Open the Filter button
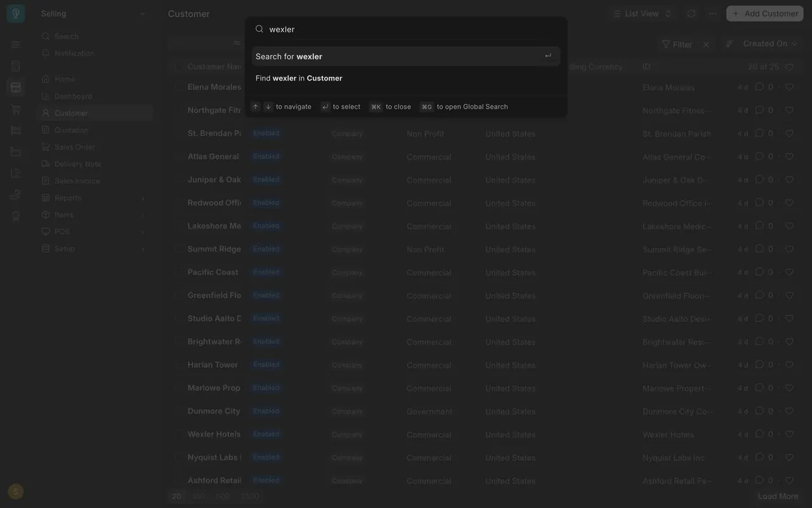The height and width of the screenshot is (508, 812). (677, 44)
